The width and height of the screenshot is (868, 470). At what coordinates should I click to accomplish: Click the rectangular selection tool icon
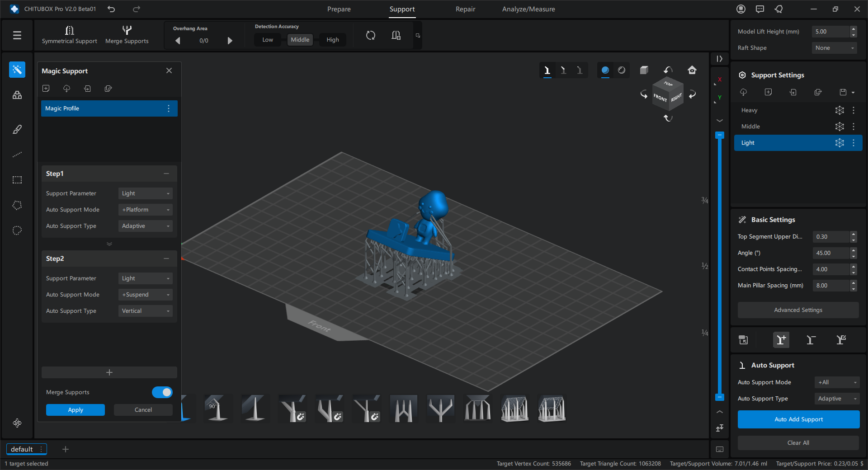[x=17, y=180]
